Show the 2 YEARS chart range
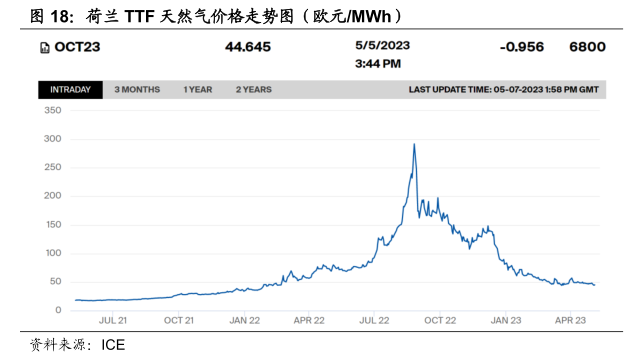This screenshot has width=631, height=360. click(254, 90)
